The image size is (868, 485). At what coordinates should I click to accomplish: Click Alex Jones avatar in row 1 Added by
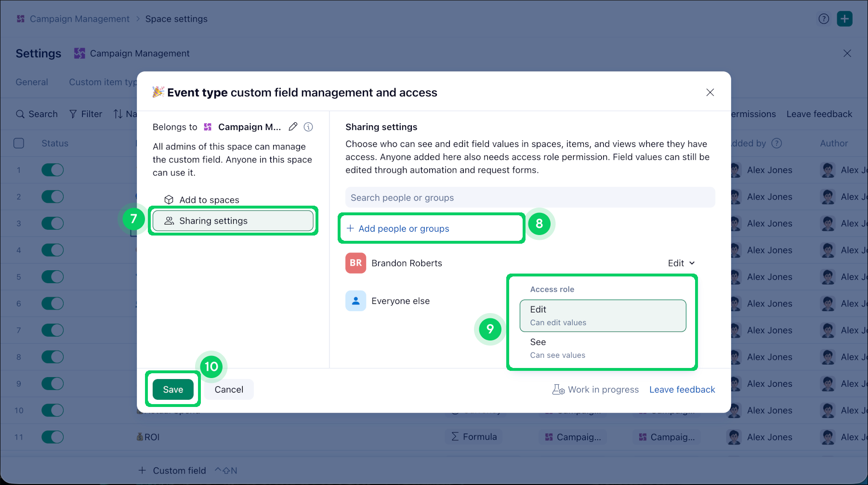pyautogui.click(x=734, y=170)
